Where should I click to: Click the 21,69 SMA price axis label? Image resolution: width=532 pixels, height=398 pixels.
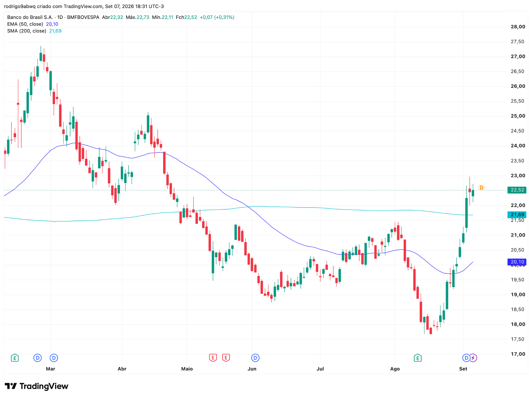point(517,215)
